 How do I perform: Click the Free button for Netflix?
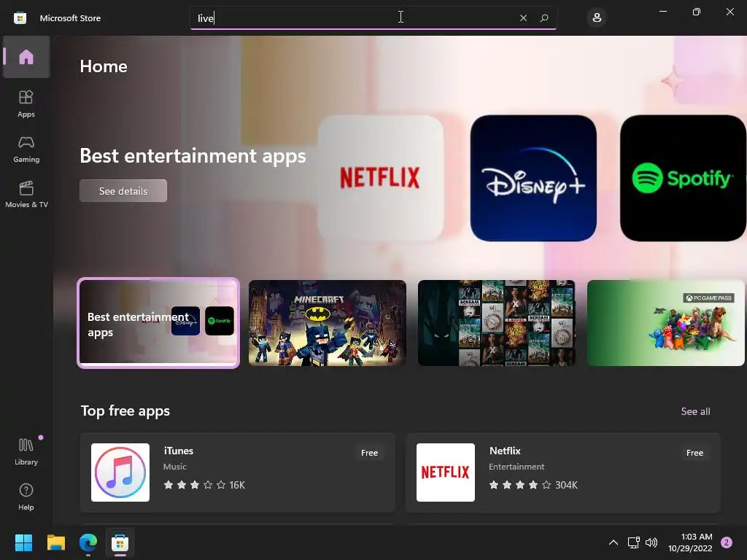point(694,453)
